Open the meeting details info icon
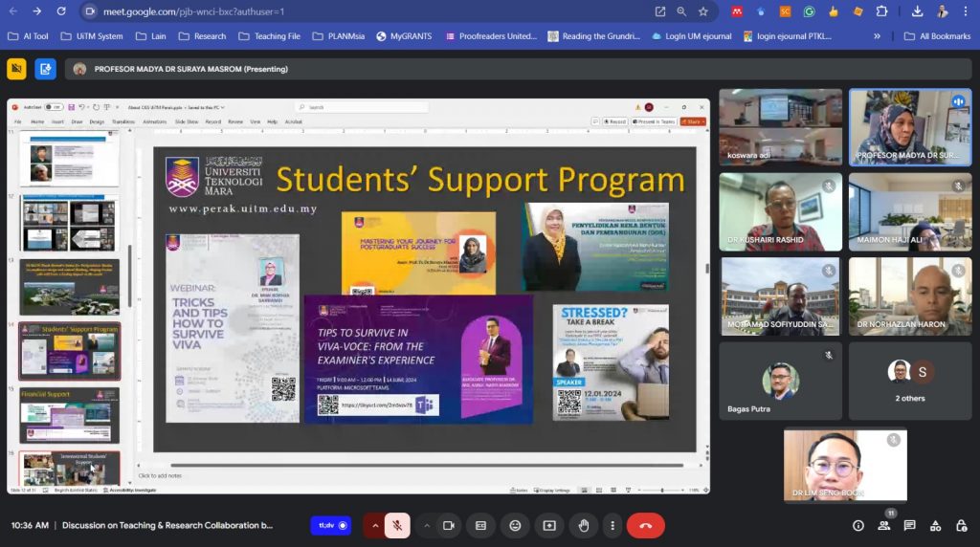Image resolution: width=980 pixels, height=547 pixels. coord(858,525)
